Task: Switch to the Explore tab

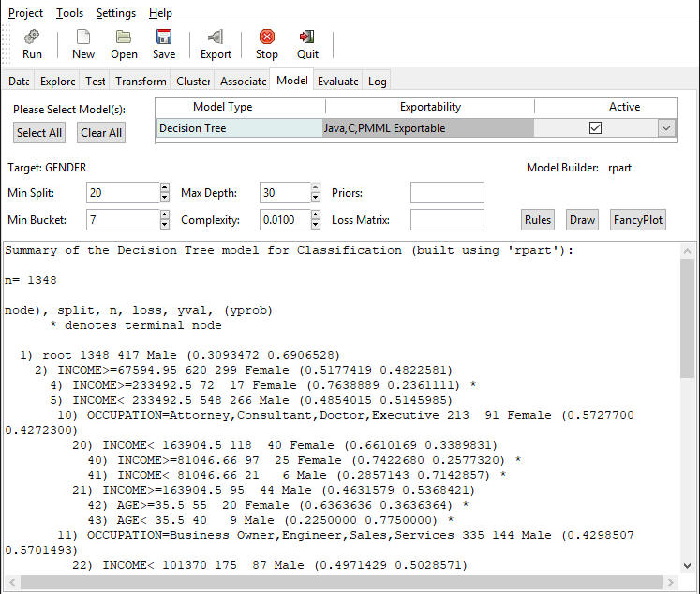Action: click(57, 82)
